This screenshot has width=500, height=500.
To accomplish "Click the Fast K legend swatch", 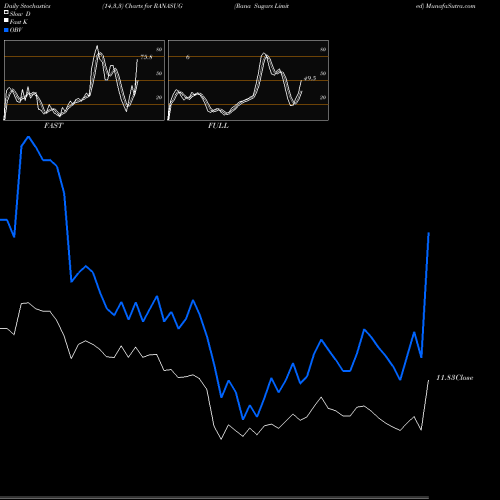I will (6, 21).
